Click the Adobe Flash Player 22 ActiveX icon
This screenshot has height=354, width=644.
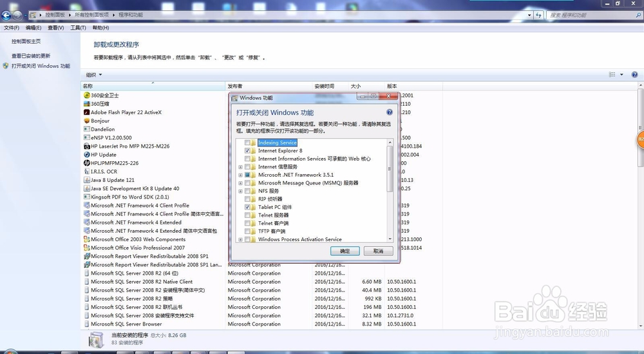click(x=87, y=112)
